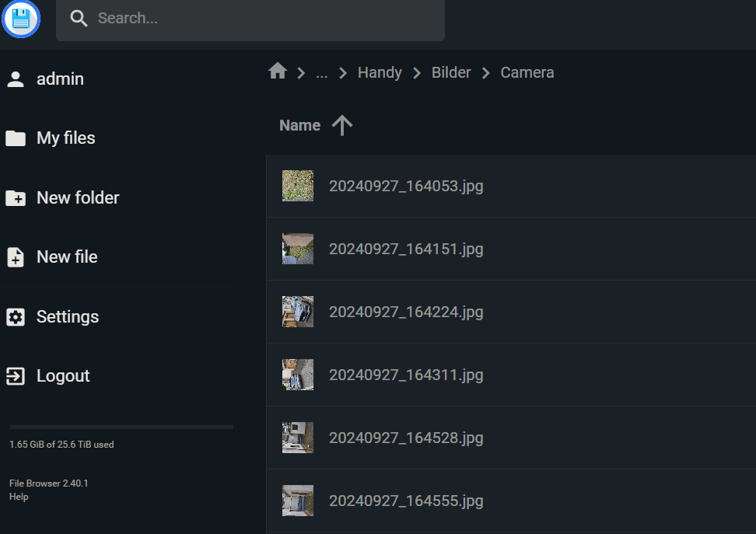Image resolution: width=756 pixels, height=534 pixels.
Task: Sort files by Name column header
Action: 300,125
